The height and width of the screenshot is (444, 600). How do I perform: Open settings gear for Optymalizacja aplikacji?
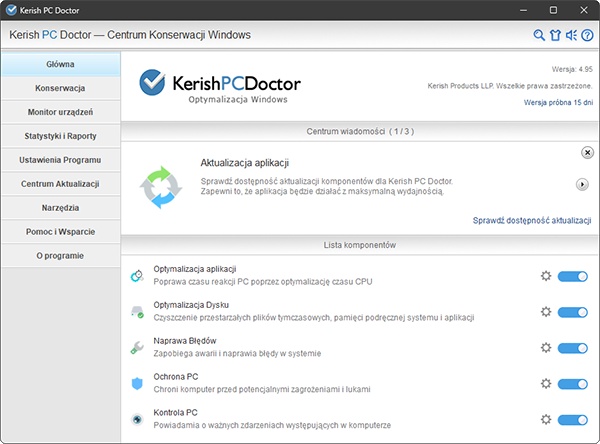546,276
